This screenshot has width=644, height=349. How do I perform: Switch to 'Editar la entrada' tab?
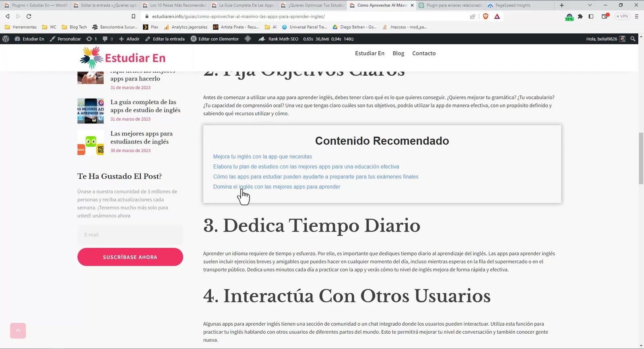(x=105, y=5)
